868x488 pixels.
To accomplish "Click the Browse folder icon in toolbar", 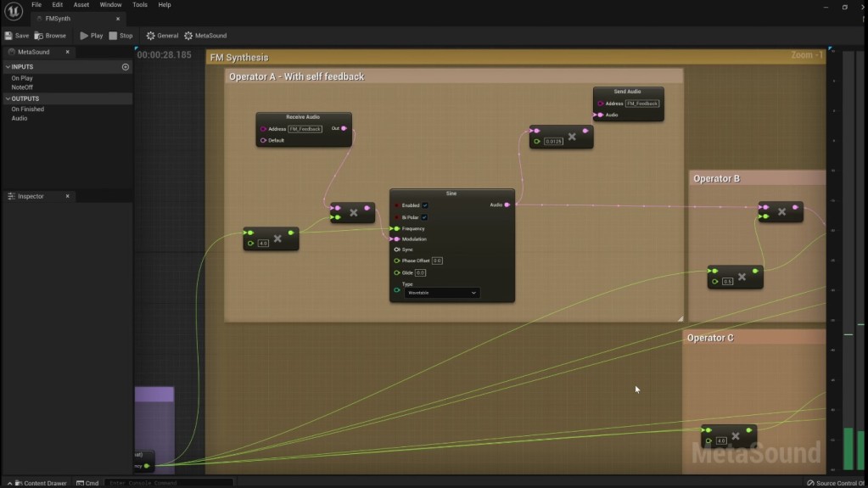I will [39, 36].
